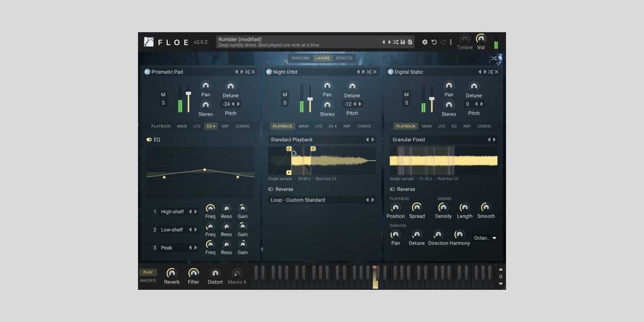Open the Digital Static MAIN tab
Viewport: 644px width, 322px height.
point(427,126)
